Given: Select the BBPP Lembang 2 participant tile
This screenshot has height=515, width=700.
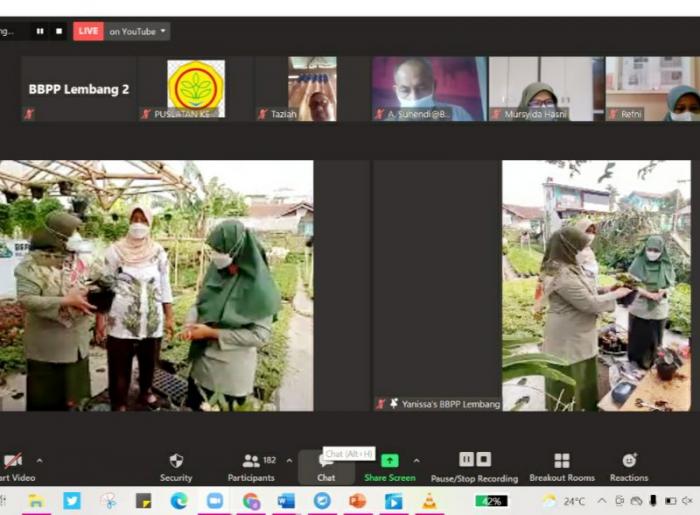Looking at the screenshot, I should pos(79,89).
